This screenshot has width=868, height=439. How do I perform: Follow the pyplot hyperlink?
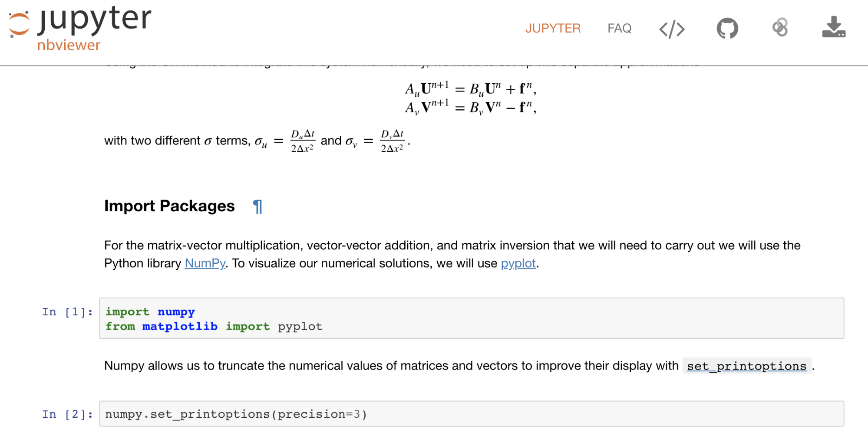point(518,263)
